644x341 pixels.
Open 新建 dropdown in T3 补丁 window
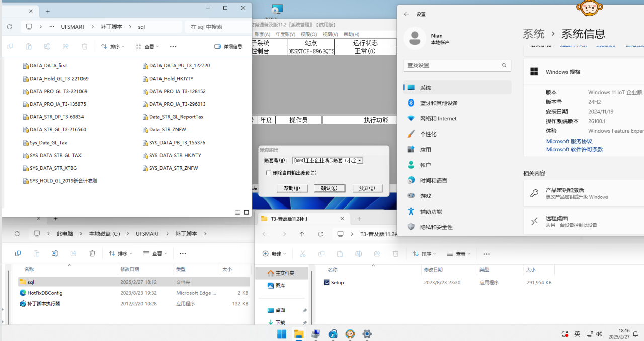[x=274, y=254]
